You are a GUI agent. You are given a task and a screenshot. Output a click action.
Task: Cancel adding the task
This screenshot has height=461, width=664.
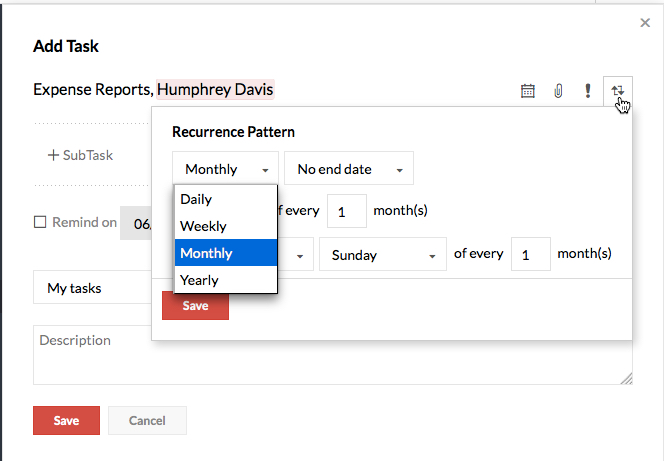click(x=147, y=420)
